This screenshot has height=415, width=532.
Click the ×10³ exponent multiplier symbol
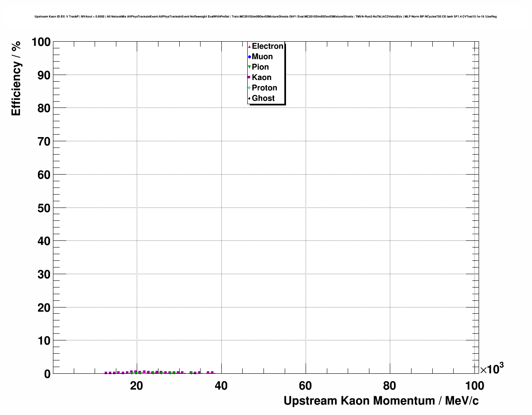[492, 369]
